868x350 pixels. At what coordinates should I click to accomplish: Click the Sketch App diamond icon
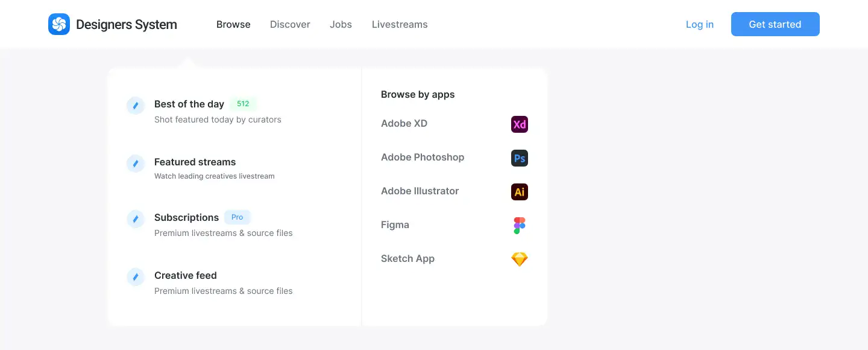click(520, 259)
